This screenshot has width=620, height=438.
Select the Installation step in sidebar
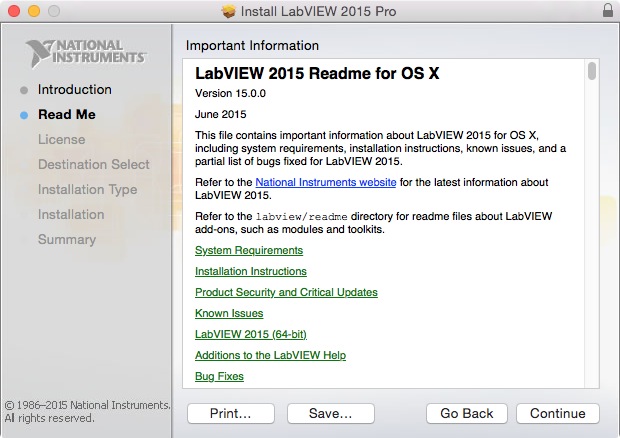[71, 215]
